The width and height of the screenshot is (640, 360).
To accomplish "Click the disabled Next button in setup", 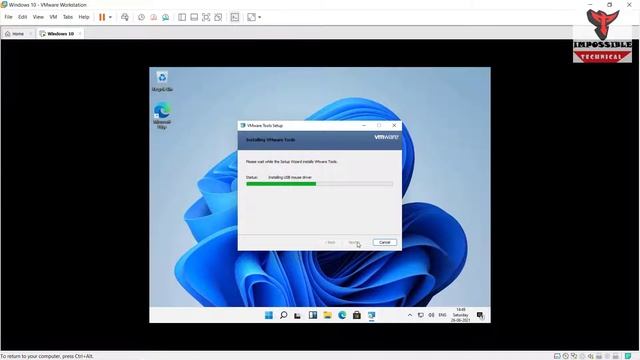I will 354,242.
